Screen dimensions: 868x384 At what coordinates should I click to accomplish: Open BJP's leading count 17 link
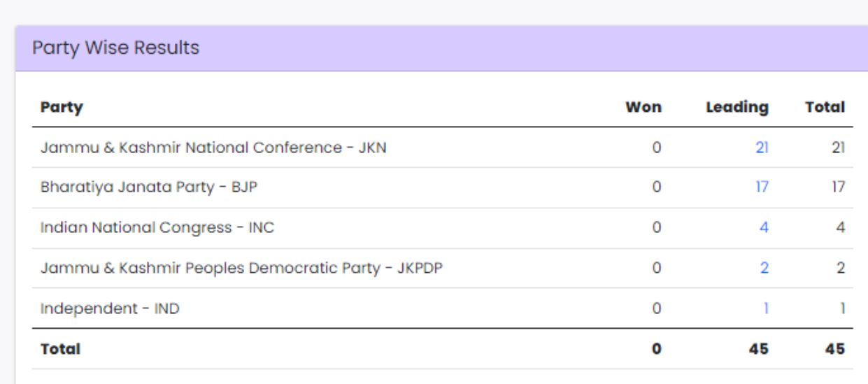[x=762, y=187]
